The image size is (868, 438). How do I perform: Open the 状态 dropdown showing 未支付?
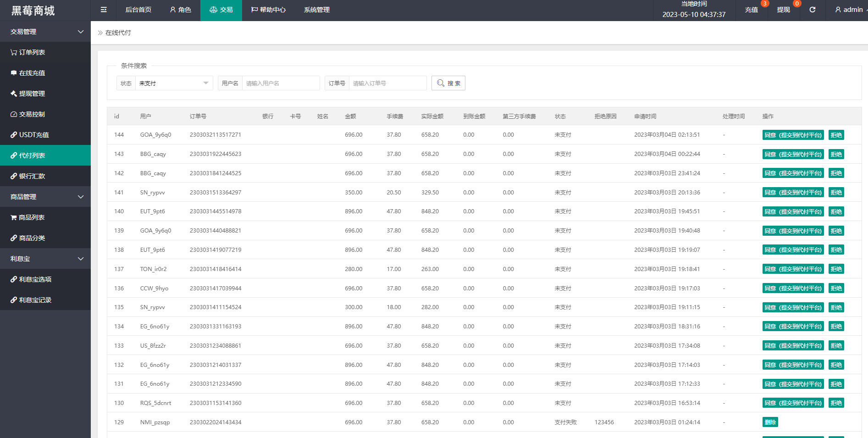(174, 83)
